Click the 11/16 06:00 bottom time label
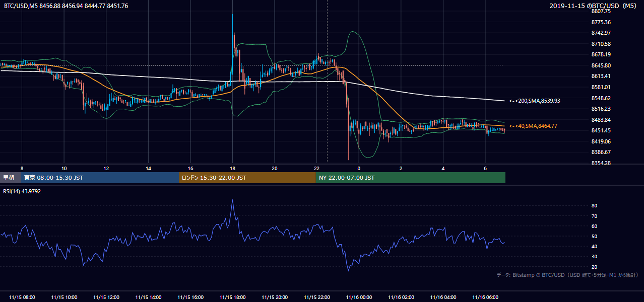The width and height of the screenshot is (644, 302). tap(485, 297)
